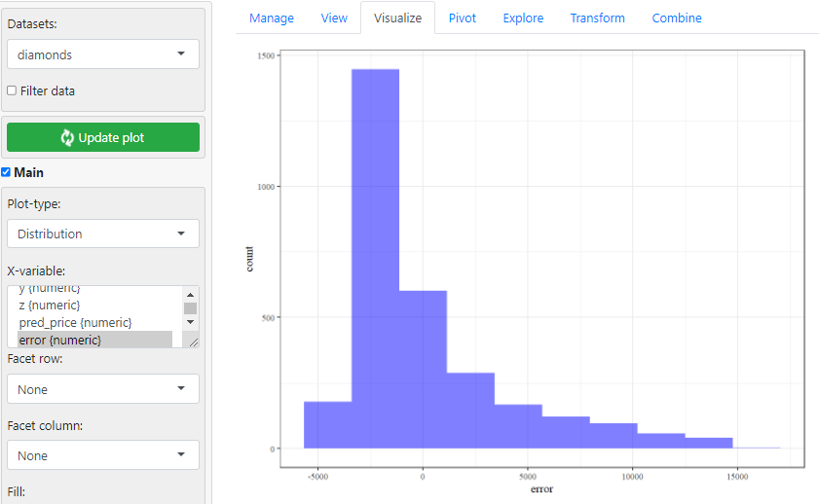Select the Visualize tab

coord(397,18)
